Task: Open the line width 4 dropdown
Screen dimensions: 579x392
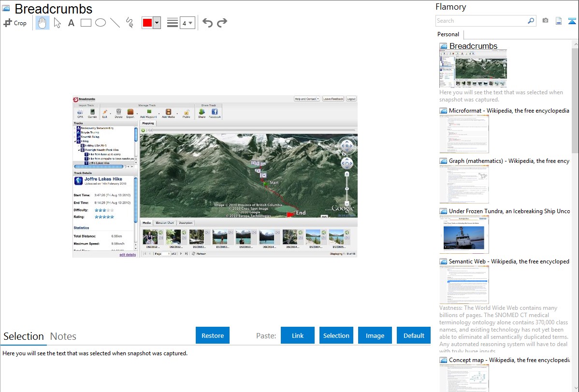Action: tap(187, 23)
